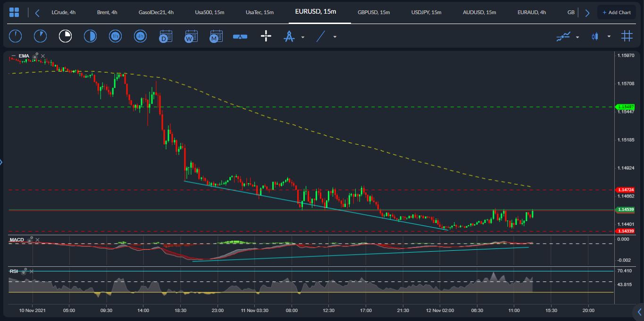Screen dimensions: 644x321
Task: Toggle the crosshair cursor mode
Action: (x=266, y=36)
